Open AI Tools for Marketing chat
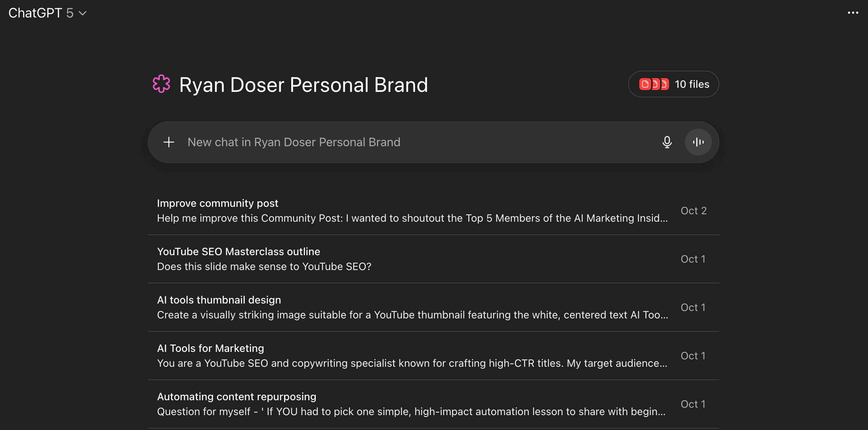This screenshot has height=430, width=868. [x=210, y=348]
